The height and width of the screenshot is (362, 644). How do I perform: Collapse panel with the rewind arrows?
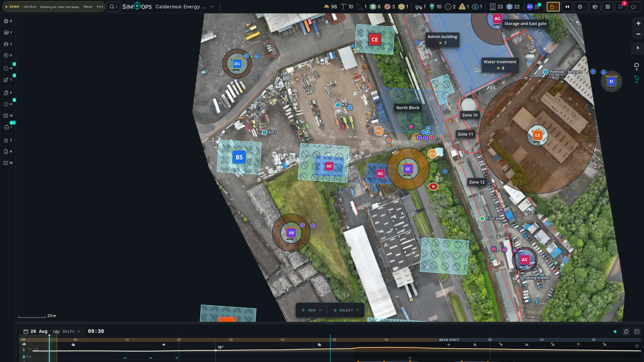coord(567,7)
